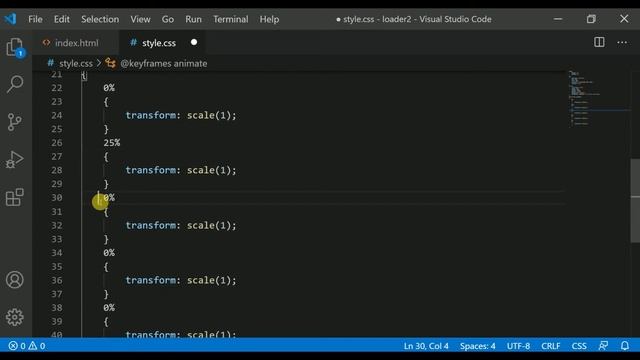Show errors and warnings problems panel
640x360 pixels.
[x=27, y=346]
